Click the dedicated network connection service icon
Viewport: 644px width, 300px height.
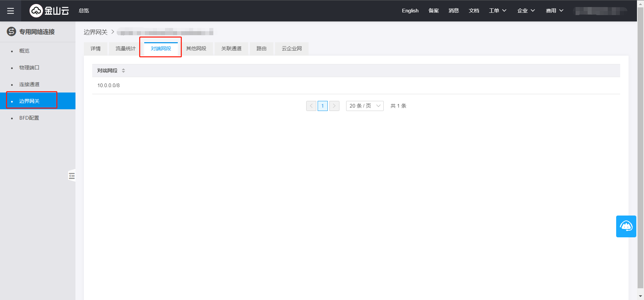click(x=11, y=32)
